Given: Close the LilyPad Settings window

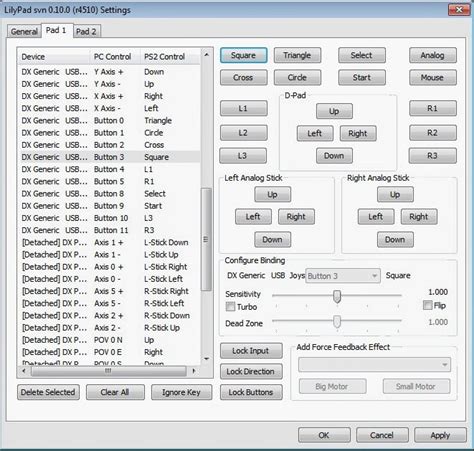Looking at the screenshot, I should tap(459, 10).
